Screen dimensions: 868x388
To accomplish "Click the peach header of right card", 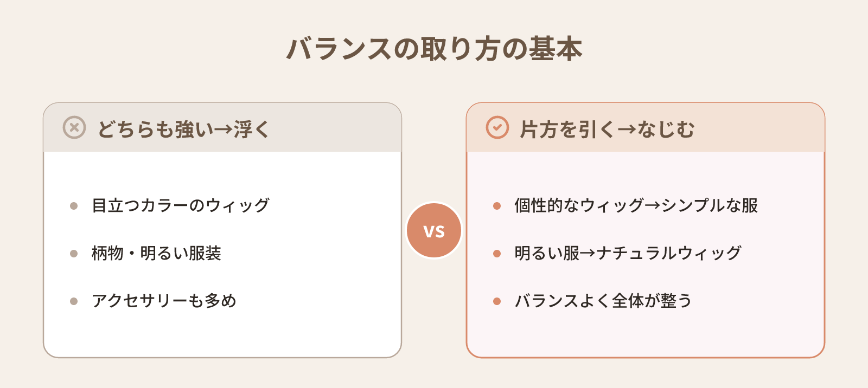I will tap(646, 127).
